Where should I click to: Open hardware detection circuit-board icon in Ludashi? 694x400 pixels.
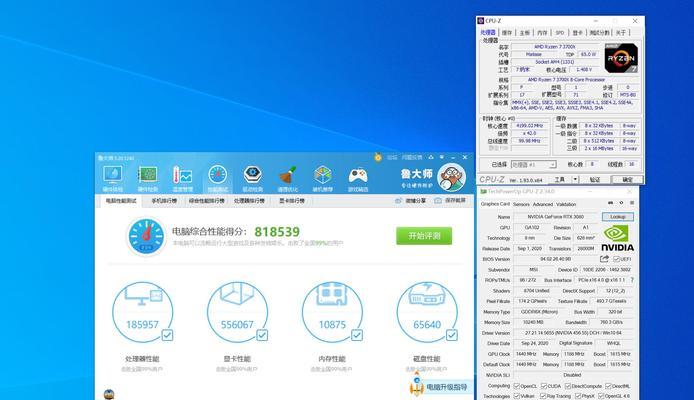(x=147, y=174)
